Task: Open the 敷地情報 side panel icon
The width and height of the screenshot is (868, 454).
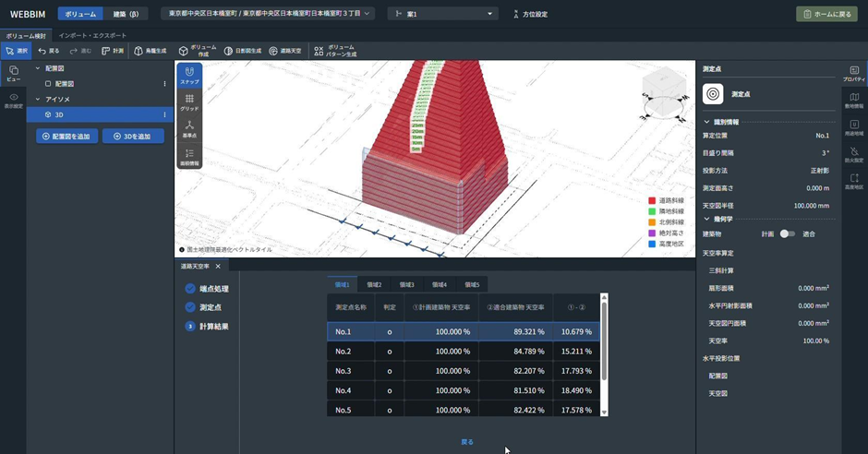Action: point(854,101)
